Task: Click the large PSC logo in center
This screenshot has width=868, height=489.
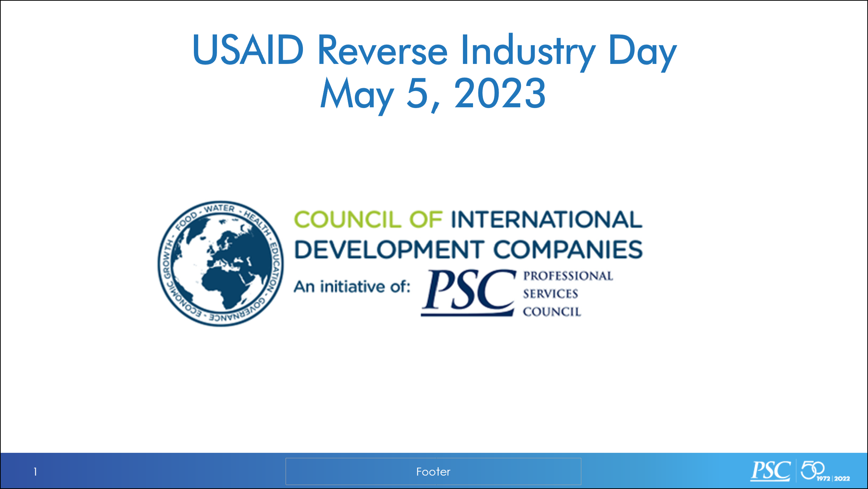Action: tap(469, 293)
